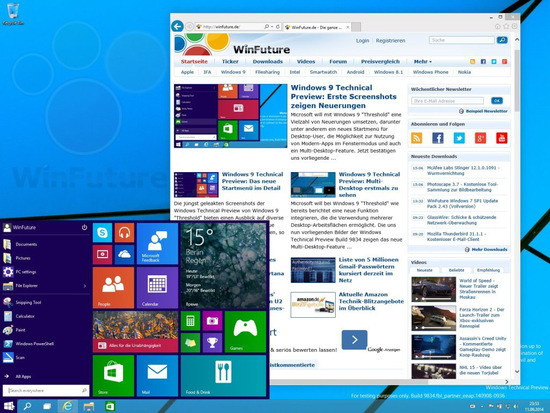The image size is (550, 413).
Task: Expand the File Explorer submenu arrow
Action: pyautogui.click(x=85, y=286)
